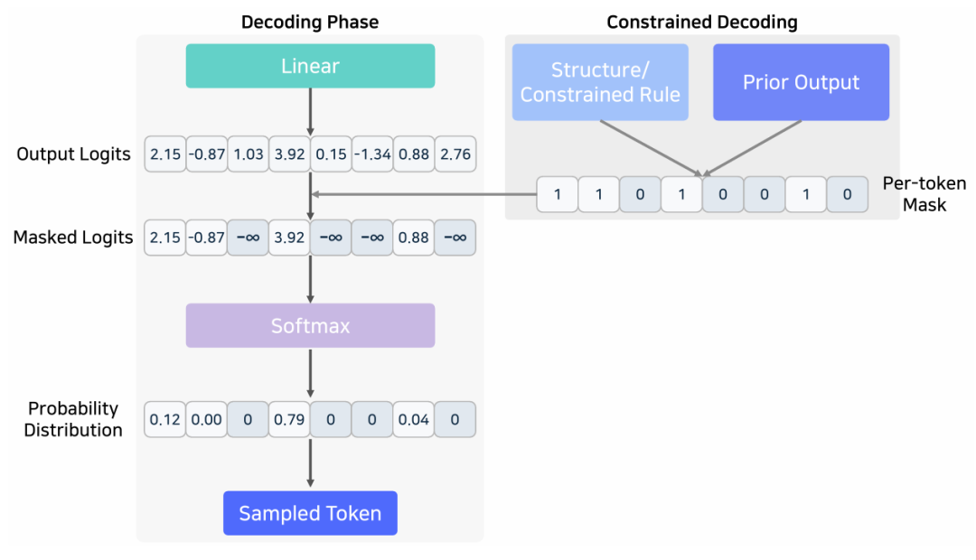The image size is (976, 560).
Task: Click masked logit cell 3.92
Action: 289,238
